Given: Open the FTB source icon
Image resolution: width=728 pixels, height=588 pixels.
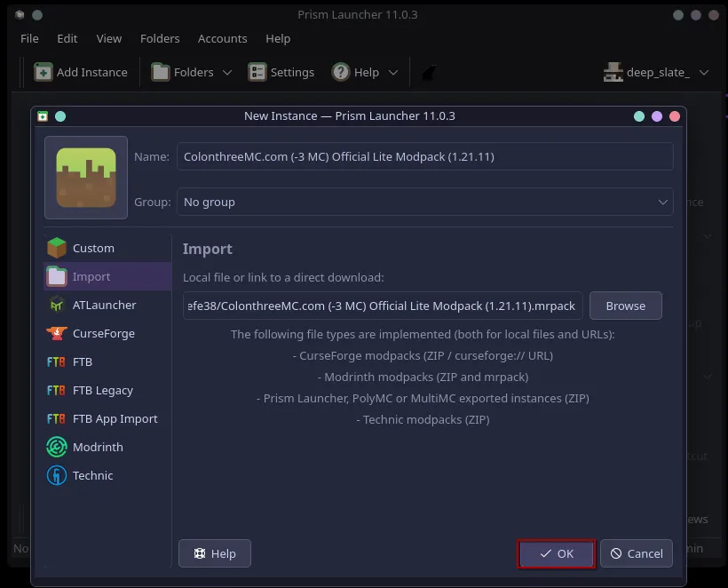Looking at the screenshot, I should pyautogui.click(x=56, y=362).
